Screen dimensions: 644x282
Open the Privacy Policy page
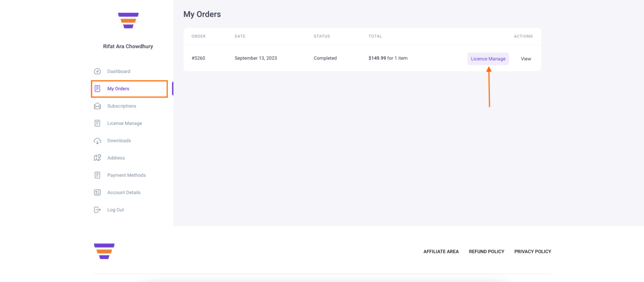(532, 251)
